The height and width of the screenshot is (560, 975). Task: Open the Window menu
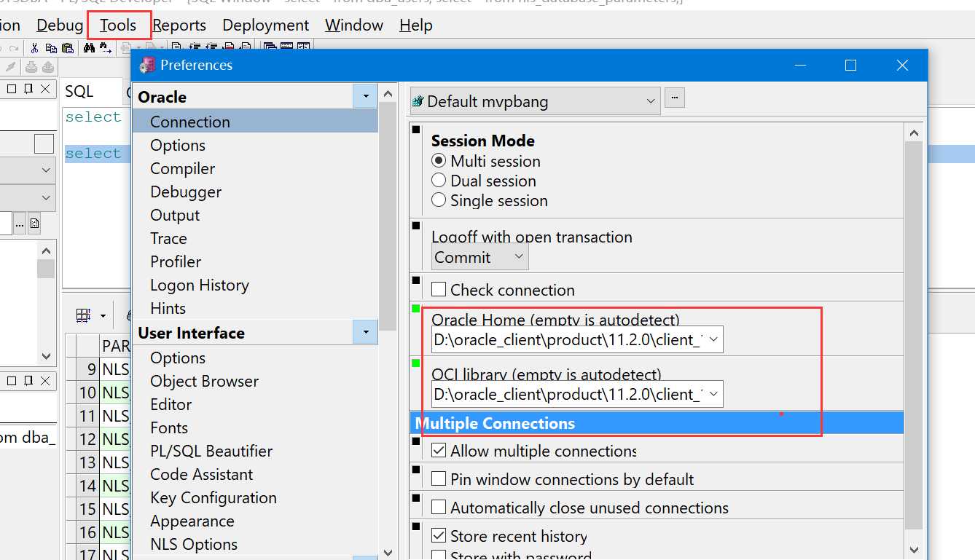pyautogui.click(x=354, y=25)
